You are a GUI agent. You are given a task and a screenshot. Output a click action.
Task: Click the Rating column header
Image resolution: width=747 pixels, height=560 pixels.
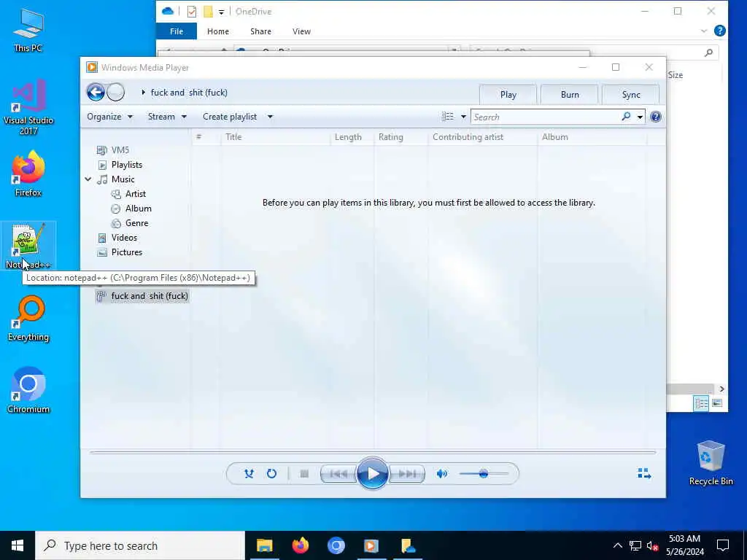[401, 137]
